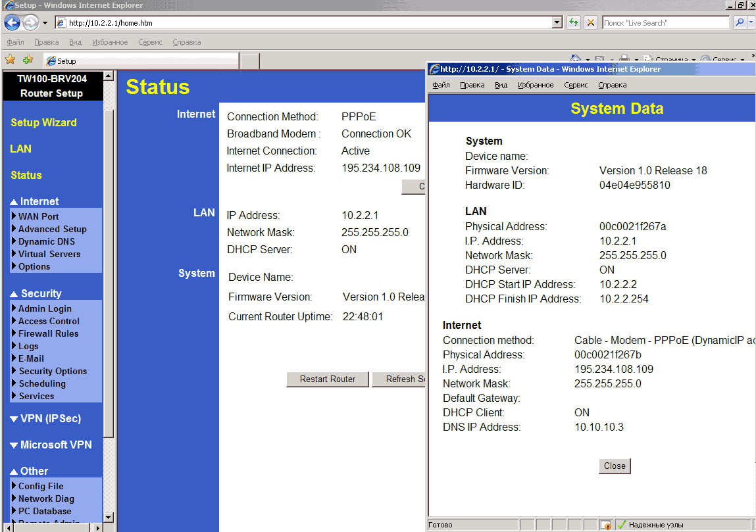
Task: Select the Setup browser tab
Action: pyautogui.click(x=141, y=61)
